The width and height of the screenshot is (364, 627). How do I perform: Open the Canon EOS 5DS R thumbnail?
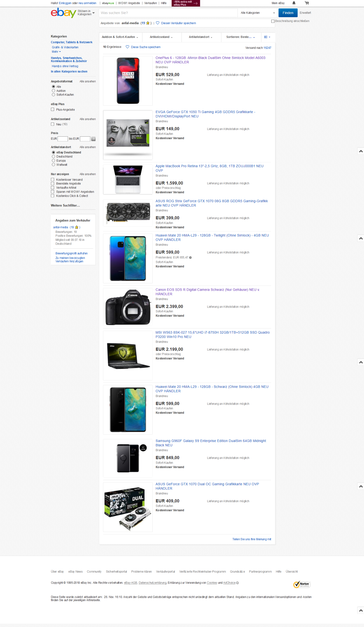(128, 307)
